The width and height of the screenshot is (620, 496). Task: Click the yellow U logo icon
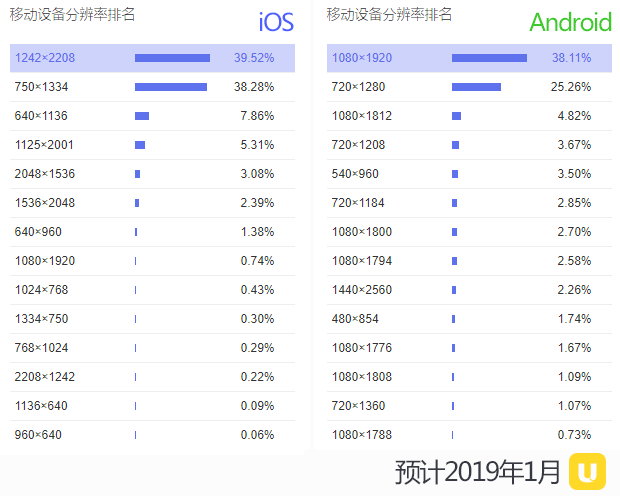point(589,471)
